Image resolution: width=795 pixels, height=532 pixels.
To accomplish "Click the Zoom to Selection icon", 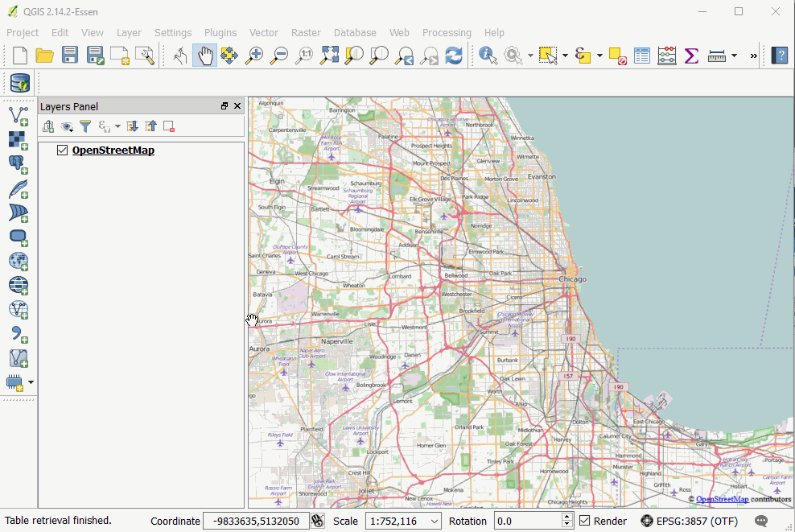I will (354, 55).
